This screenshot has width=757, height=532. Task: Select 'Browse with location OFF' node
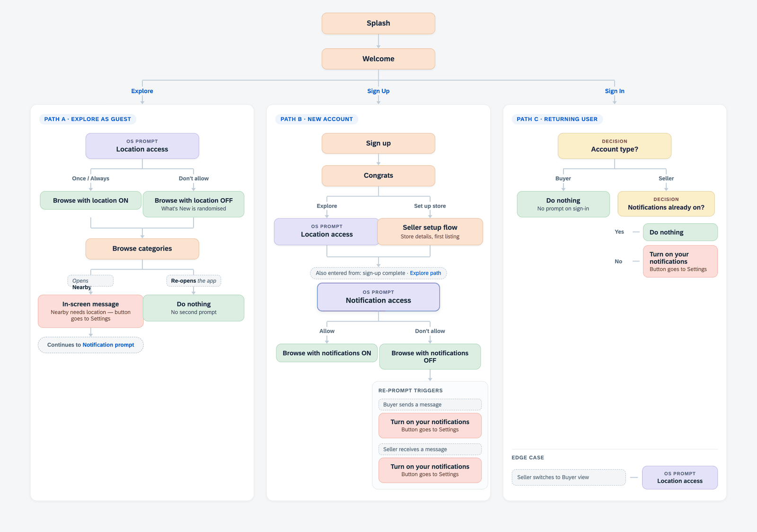tap(194, 204)
